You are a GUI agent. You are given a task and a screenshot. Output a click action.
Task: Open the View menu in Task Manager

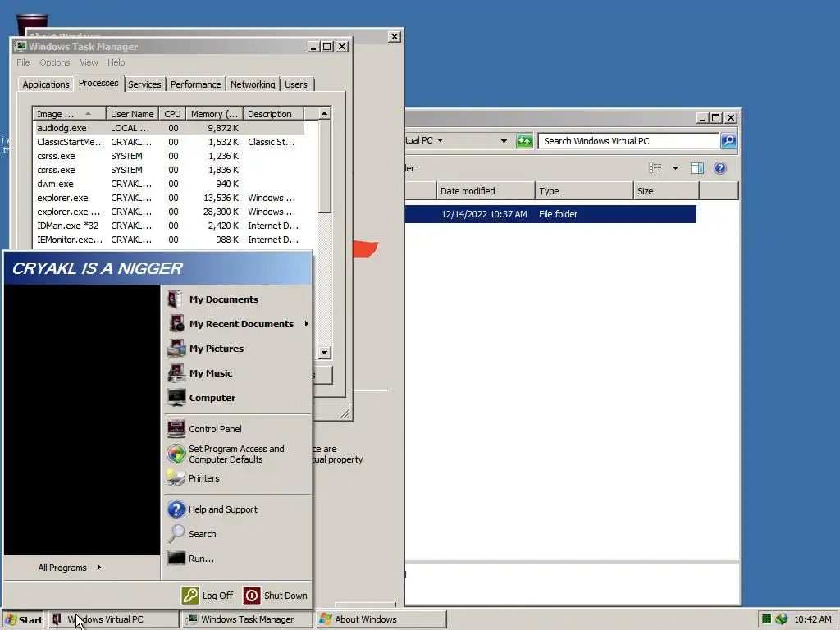89,62
